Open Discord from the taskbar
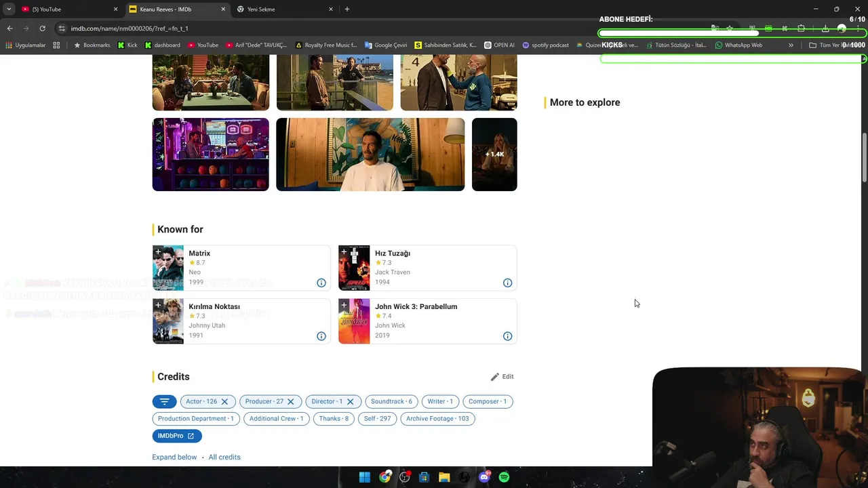Screen dimensions: 868x488 [484, 477]
